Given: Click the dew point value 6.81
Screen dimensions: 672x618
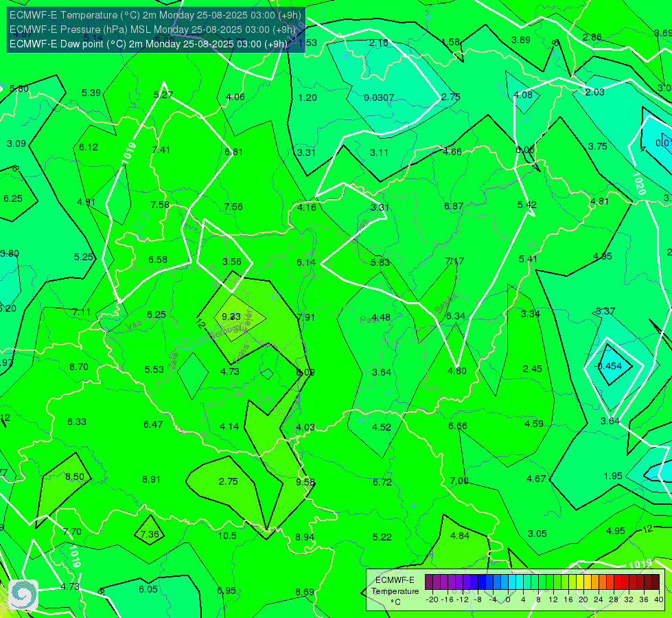Looking at the screenshot, I should [233, 152].
